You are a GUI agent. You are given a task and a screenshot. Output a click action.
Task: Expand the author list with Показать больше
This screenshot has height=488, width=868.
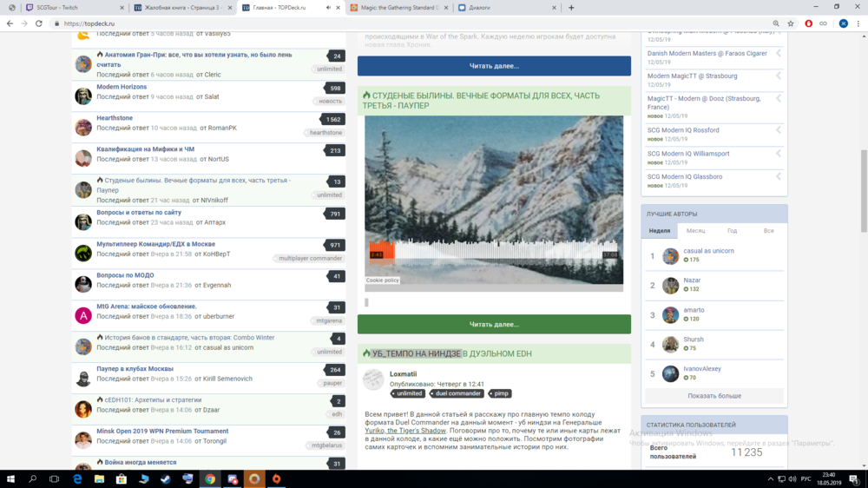pyautogui.click(x=714, y=396)
